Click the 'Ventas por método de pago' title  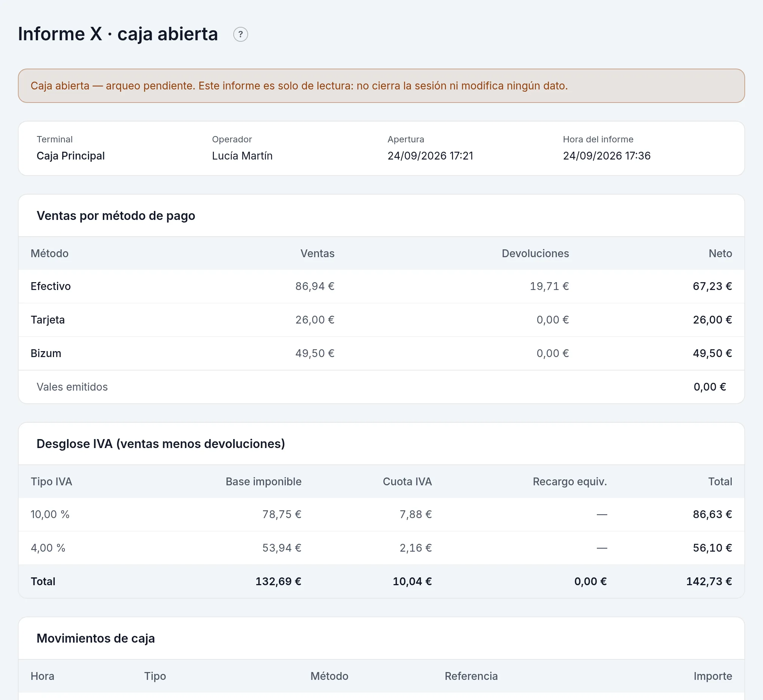116,215
